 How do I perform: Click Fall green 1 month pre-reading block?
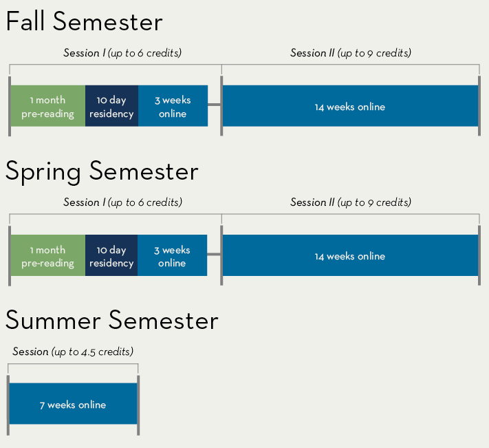47,107
